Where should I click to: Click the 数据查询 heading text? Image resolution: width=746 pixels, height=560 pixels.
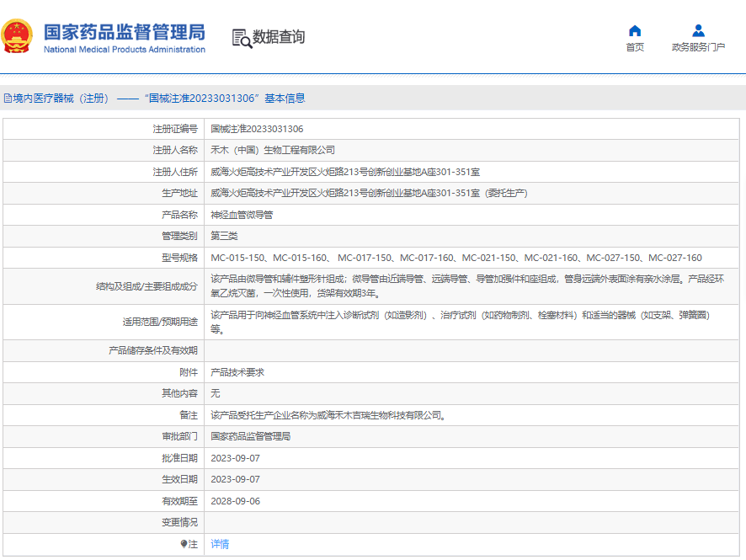click(279, 37)
